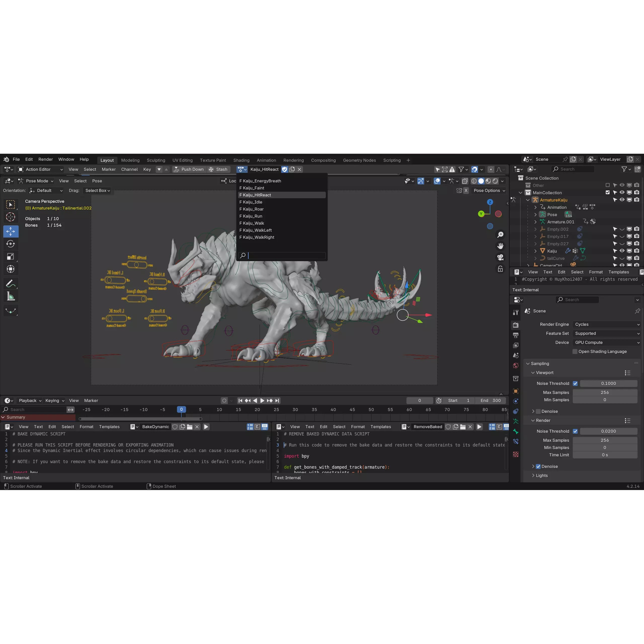Viewport: 644px width, 644px height.
Task: Open the Render menu in top bar
Action: coord(45,159)
